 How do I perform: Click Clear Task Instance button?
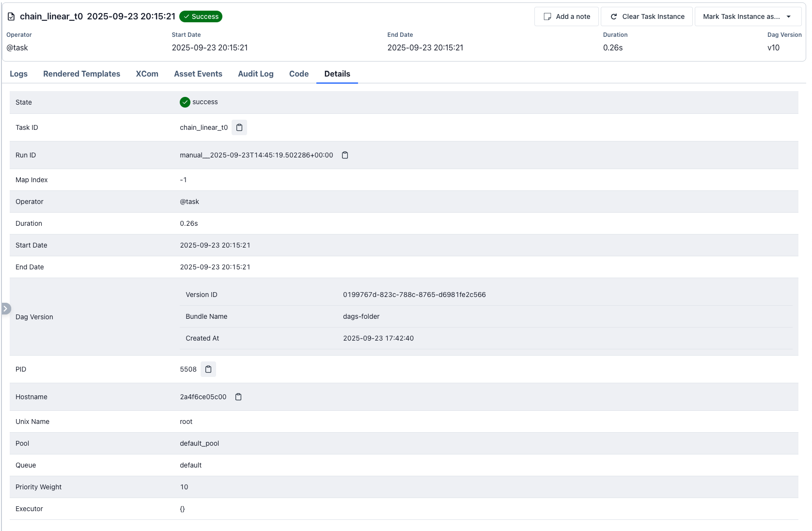click(x=647, y=16)
